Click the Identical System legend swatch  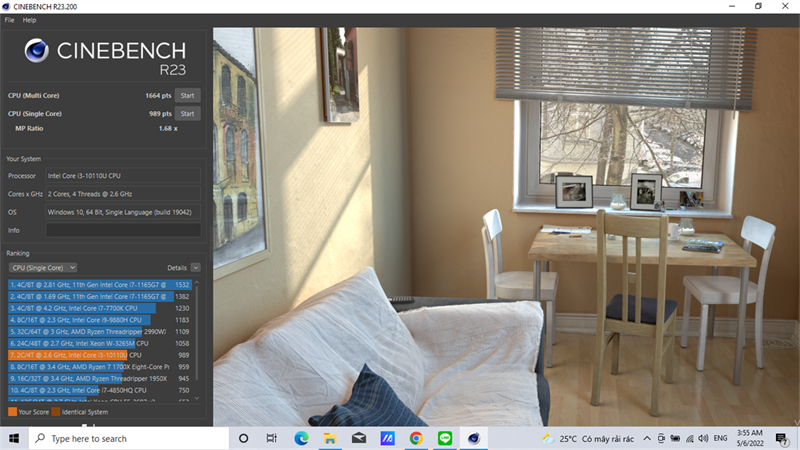pos(56,412)
